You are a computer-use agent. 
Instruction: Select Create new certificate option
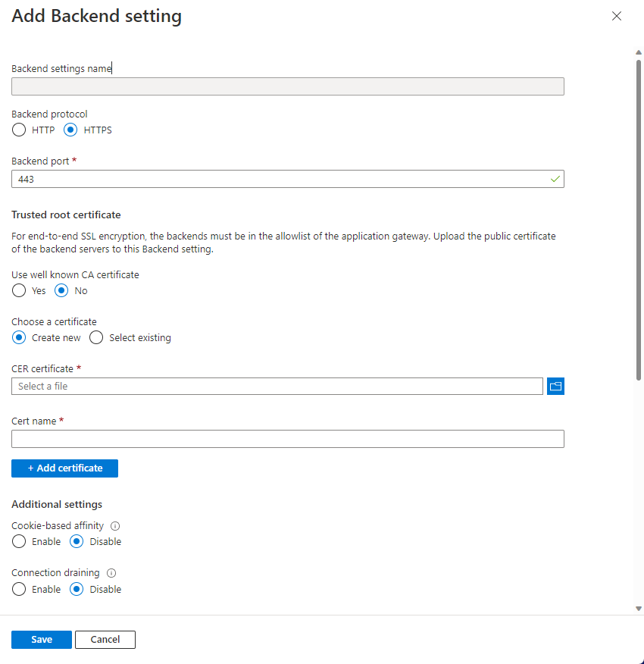coord(19,338)
